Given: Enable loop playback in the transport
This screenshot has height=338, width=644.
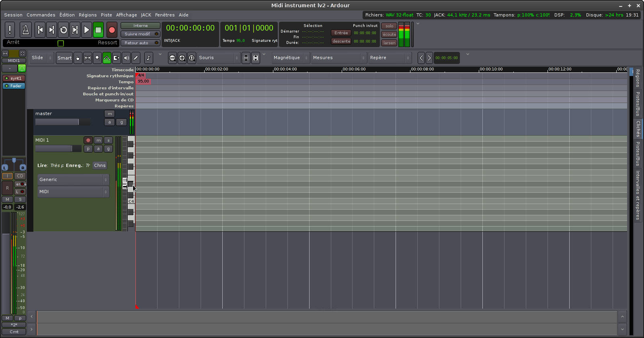Looking at the screenshot, I should click(x=63, y=30).
